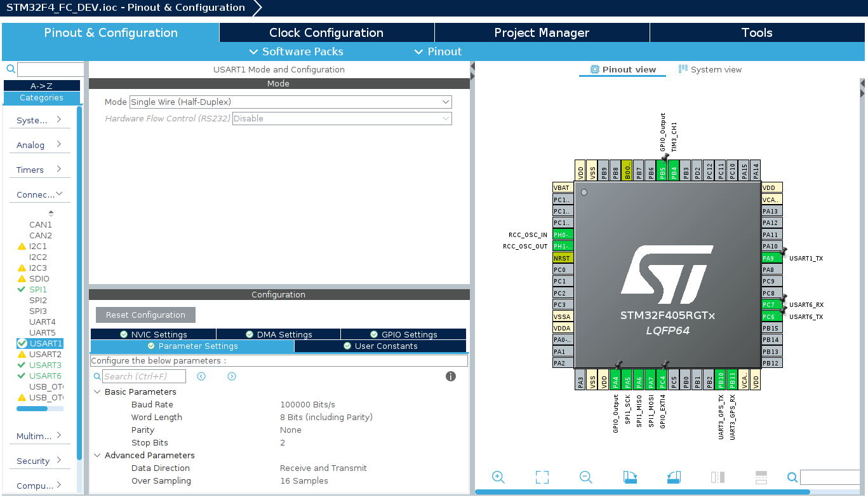
Task: Click the PB10 UART3_GPS_TX pin
Action: tap(721, 379)
